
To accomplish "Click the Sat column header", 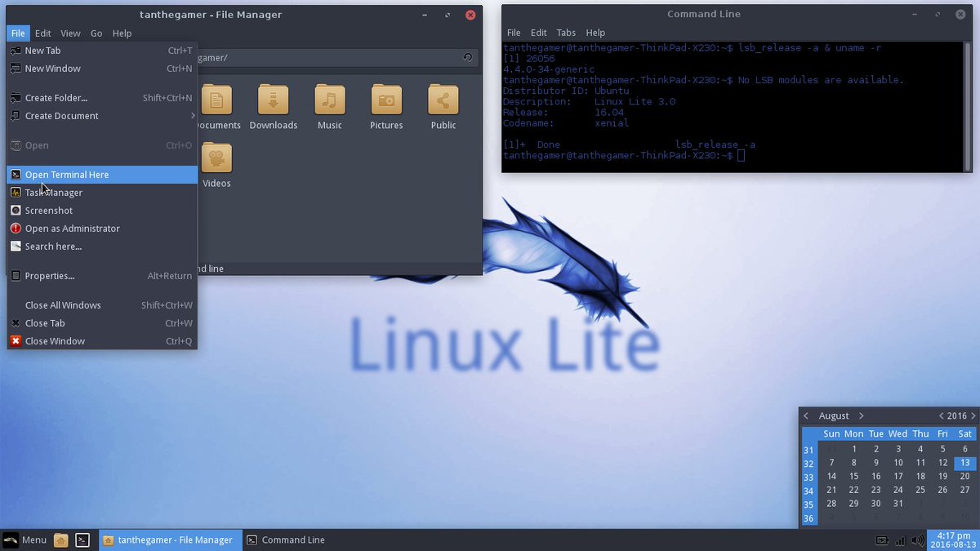I will click(x=964, y=433).
